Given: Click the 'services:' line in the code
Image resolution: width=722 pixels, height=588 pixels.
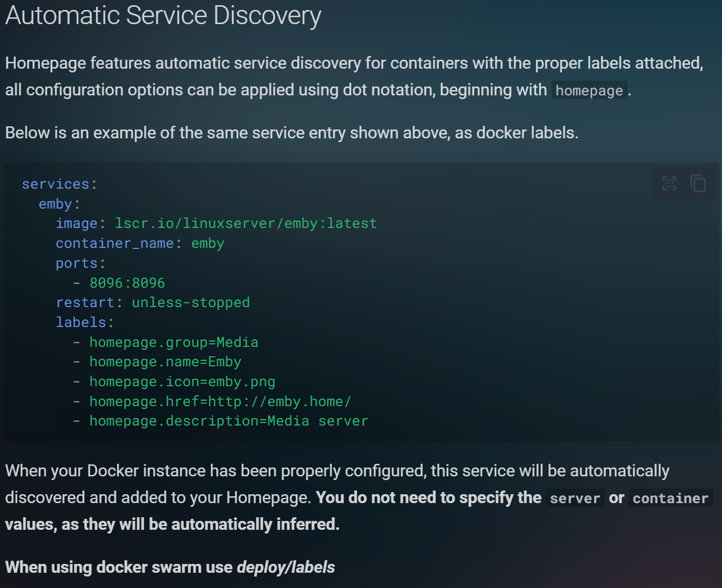Looking at the screenshot, I should pyautogui.click(x=59, y=184).
